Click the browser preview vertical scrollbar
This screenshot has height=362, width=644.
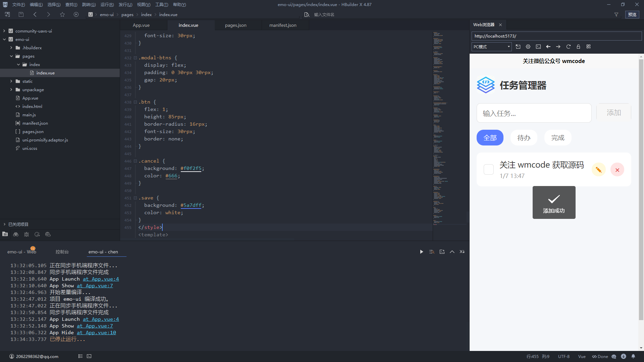[641, 189]
